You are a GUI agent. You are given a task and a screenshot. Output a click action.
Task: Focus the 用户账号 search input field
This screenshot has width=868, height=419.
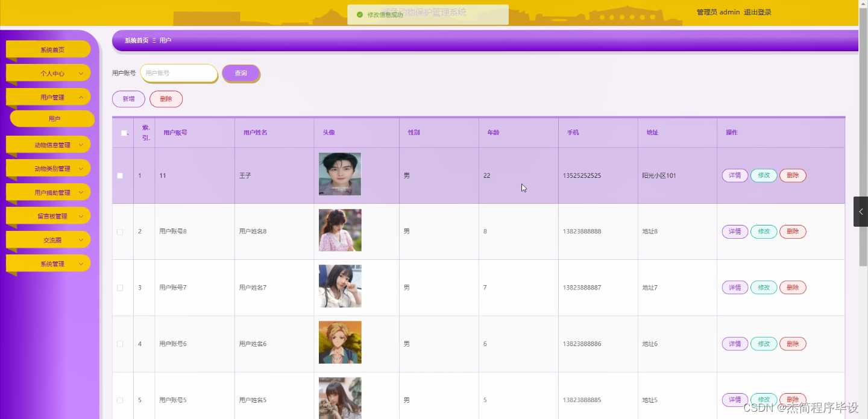(178, 73)
